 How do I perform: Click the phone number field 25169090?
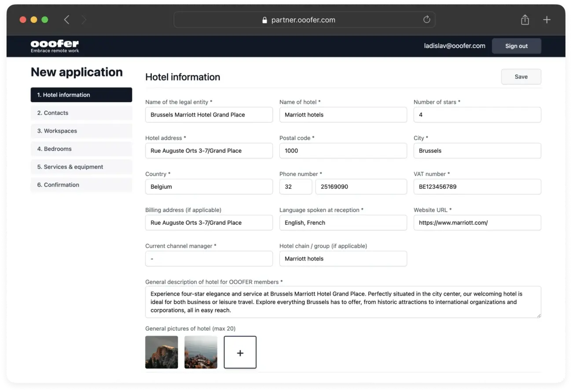361,187
